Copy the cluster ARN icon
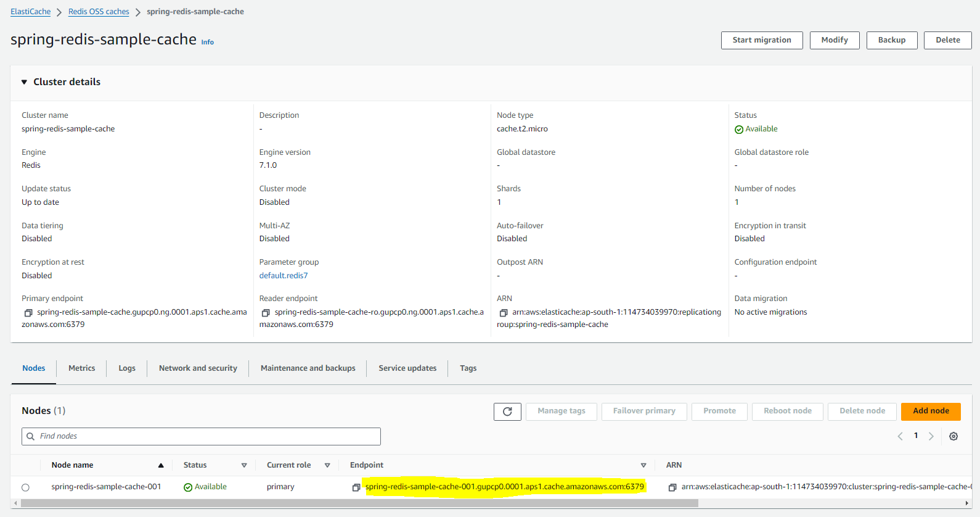The width and height of the screenshot is (980, 517). tap(504, 313)
